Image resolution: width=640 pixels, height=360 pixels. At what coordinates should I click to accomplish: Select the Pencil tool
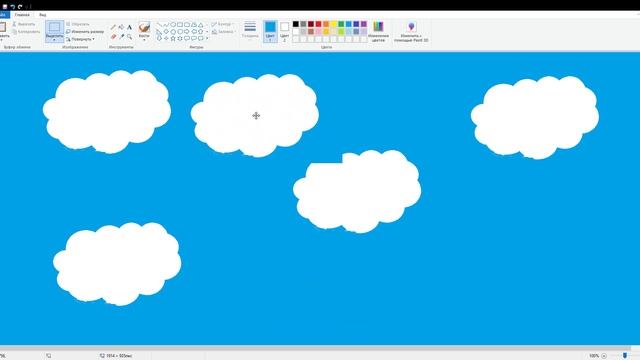click(x=113, y=27)
